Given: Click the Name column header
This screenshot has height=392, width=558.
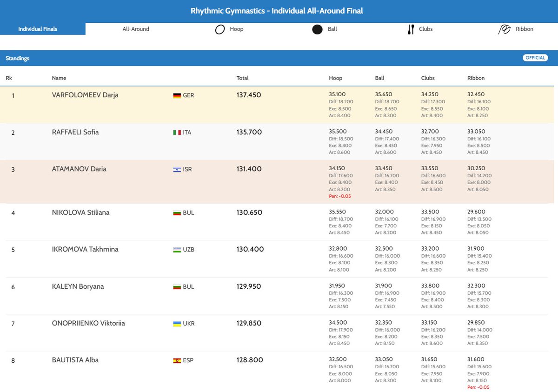Looking at the screenshot, I should click(x=59, y=78).
